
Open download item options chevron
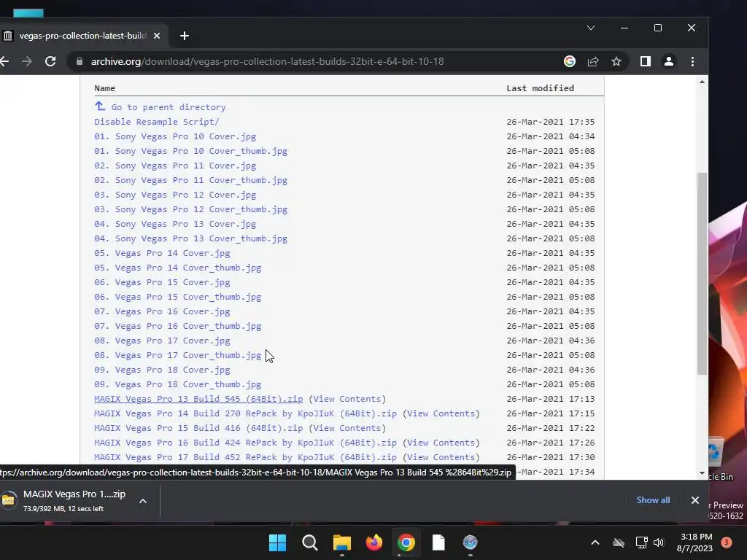143,501
